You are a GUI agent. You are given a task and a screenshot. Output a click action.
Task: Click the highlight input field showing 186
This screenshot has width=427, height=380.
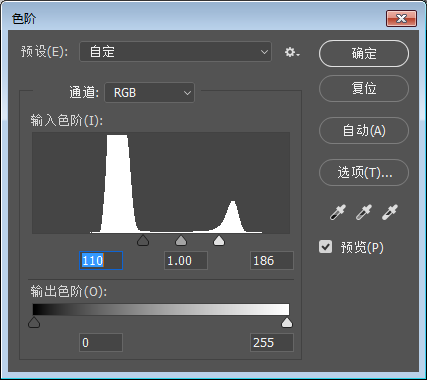point(272,260)
